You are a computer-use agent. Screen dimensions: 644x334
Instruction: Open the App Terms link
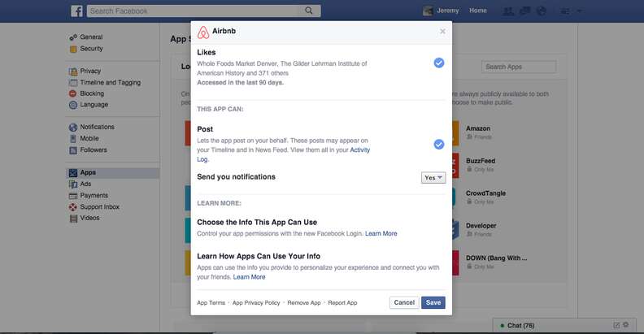point(211,303)
